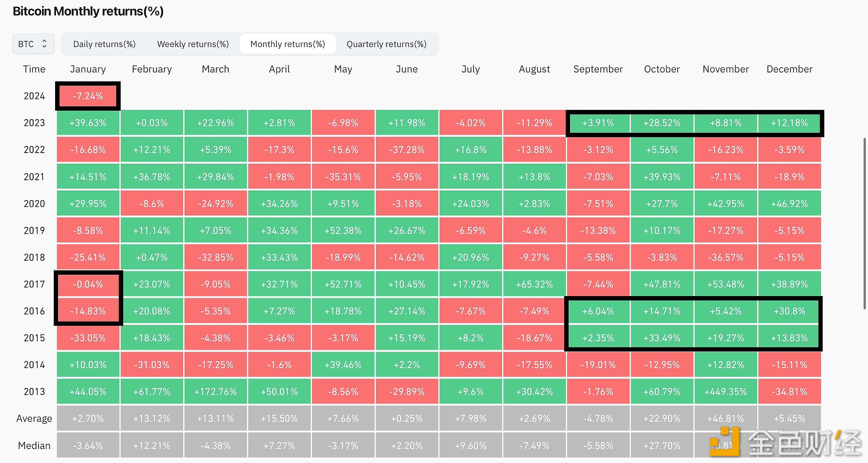Select the 2020 March cell -24.92%
868x463 pixels.
point(215,204)
